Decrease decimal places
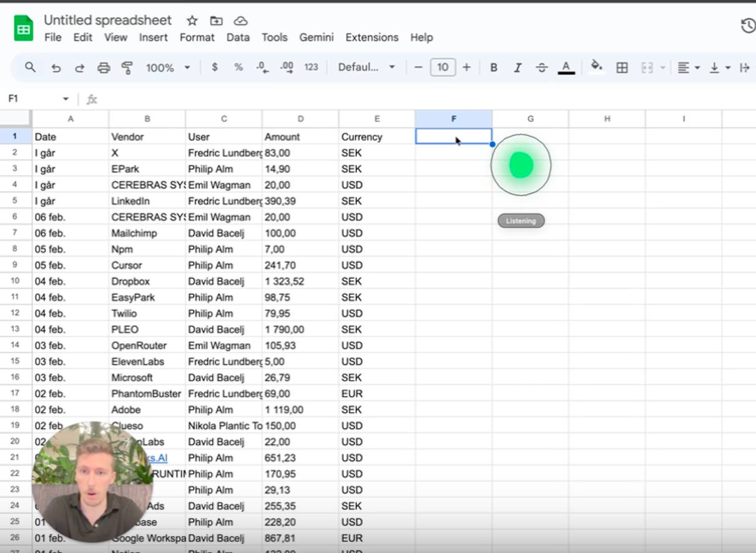Image resolution: width=756 pixels, height=553 pixels. [x=262, y=67]
